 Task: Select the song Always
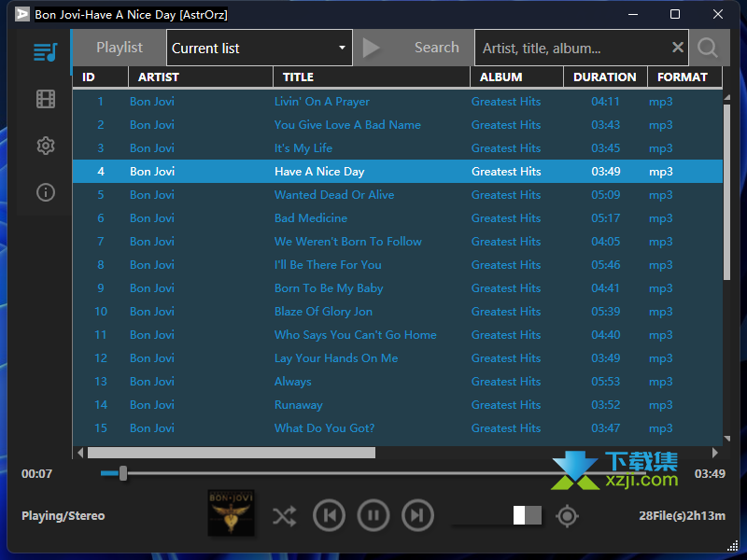[398, 382]
